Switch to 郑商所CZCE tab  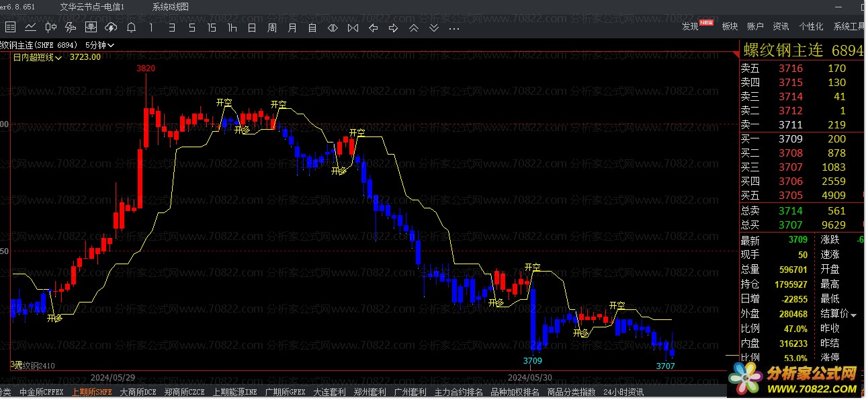[185, 392]
